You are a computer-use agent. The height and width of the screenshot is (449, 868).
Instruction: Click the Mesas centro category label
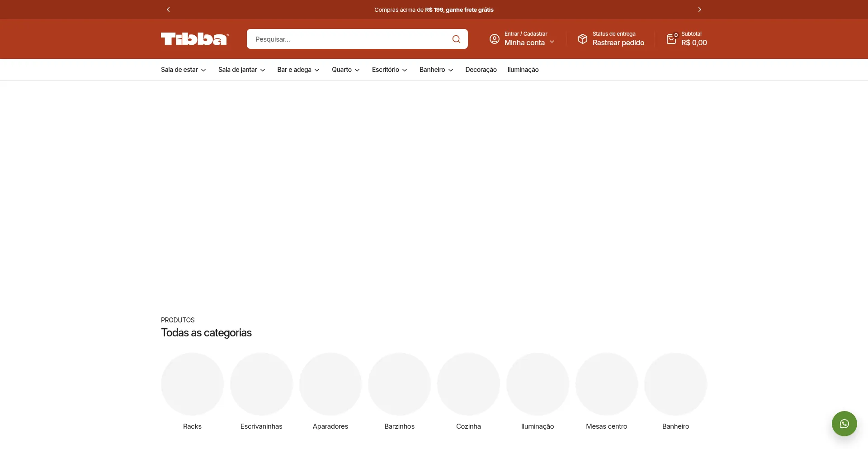(607, 426)
